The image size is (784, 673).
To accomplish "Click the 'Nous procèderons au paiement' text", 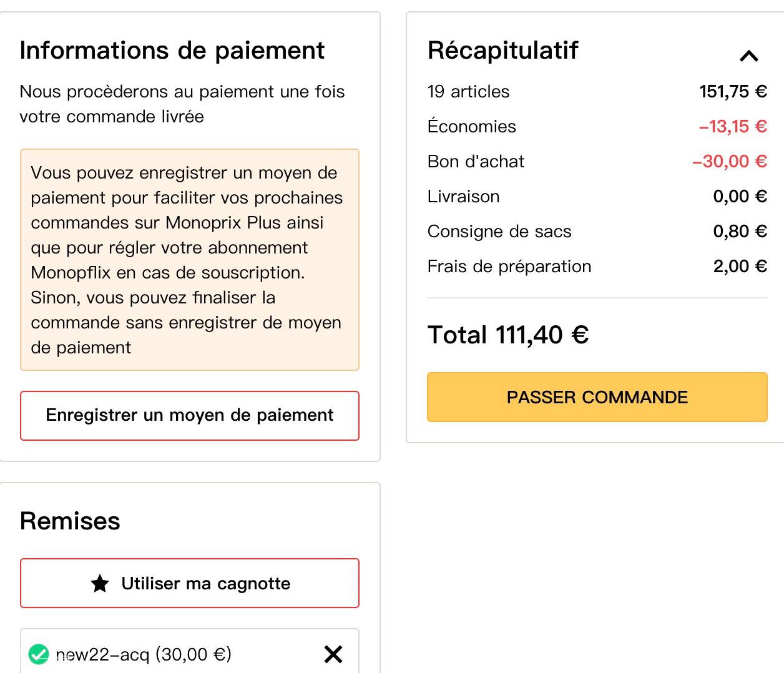I will pos(182,104).
